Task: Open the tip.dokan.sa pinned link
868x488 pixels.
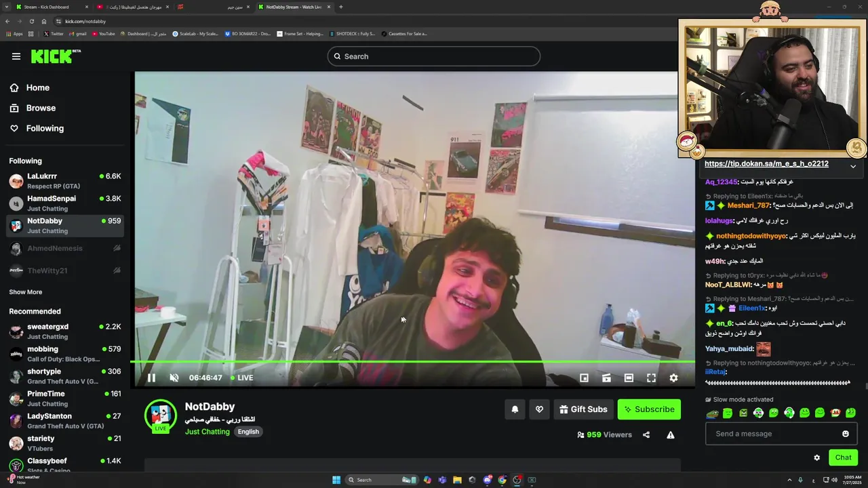Action: click(766, 164)
